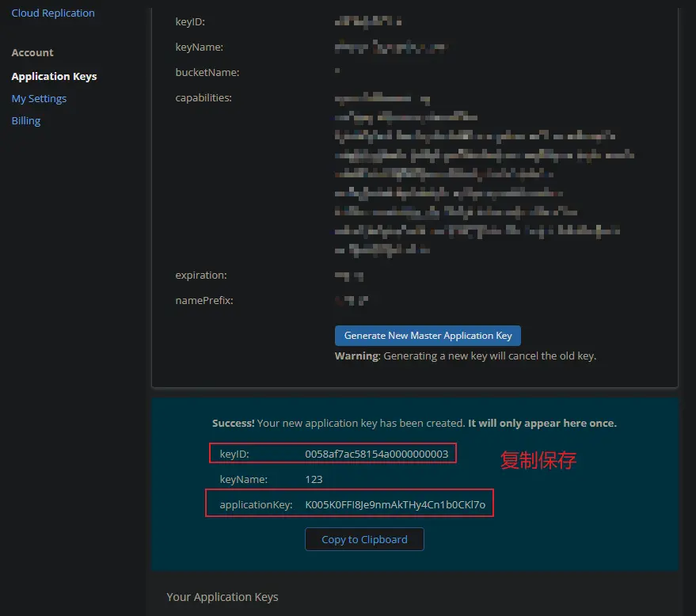Click the new keyID value 0058af7ac58154a0000000003

point(377,454)
